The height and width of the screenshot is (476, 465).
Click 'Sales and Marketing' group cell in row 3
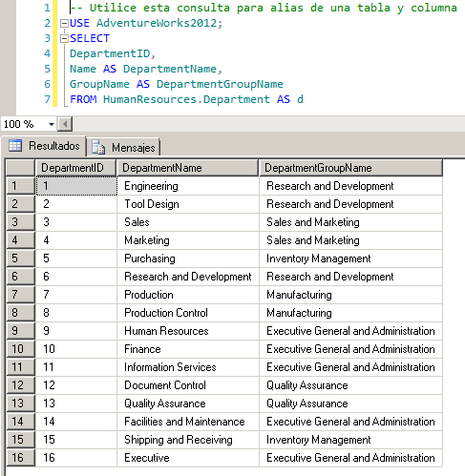coord(351,222)
